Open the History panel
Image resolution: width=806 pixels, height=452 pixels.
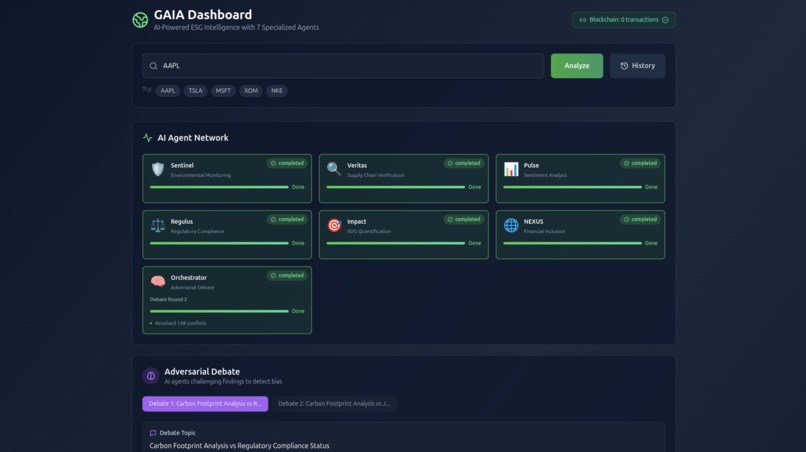pyautogui.click(x=637, y=66)
